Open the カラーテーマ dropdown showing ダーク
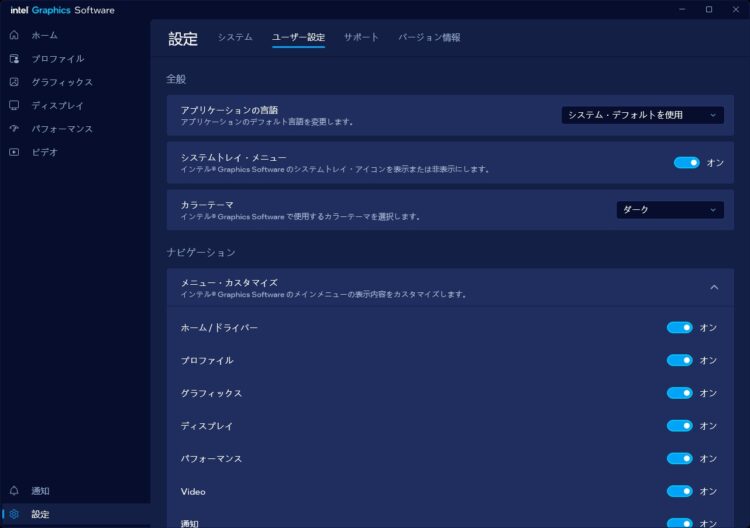This screenshot has width=750, height=528. [670, 210]
